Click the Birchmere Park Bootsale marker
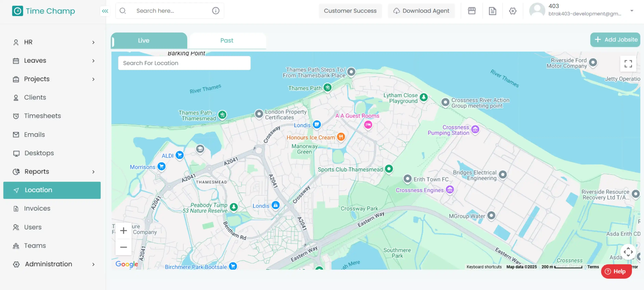644x290 pixels. (233, 266)
